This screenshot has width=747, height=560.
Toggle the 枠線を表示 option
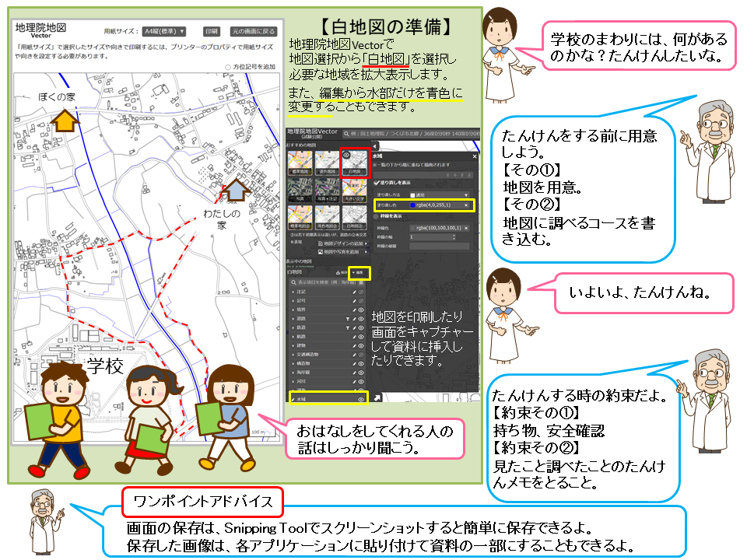375,216
